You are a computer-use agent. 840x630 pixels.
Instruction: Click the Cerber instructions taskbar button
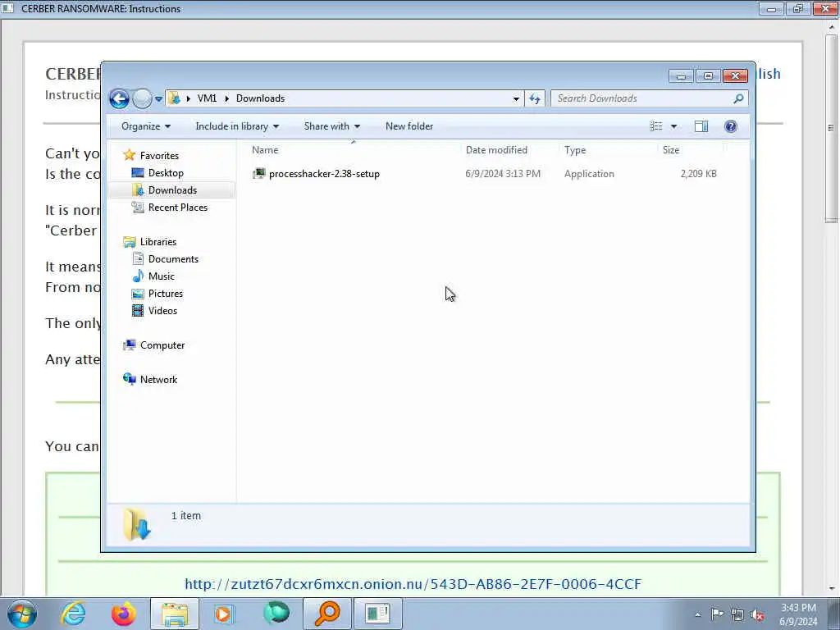pos(377,614)
